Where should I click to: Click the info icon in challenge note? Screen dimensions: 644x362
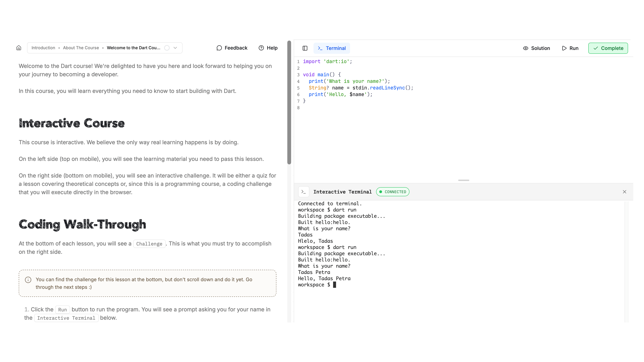point(28,279)
